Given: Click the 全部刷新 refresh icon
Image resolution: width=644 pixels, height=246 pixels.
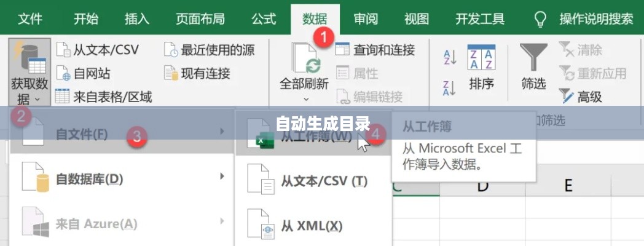Looking at the screenshot, I should tap(305, 58).
